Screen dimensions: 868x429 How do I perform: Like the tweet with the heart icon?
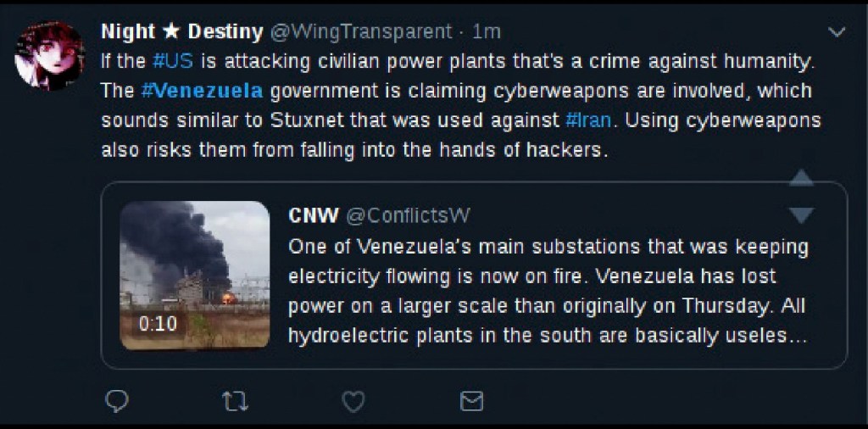tap(353, 401)
